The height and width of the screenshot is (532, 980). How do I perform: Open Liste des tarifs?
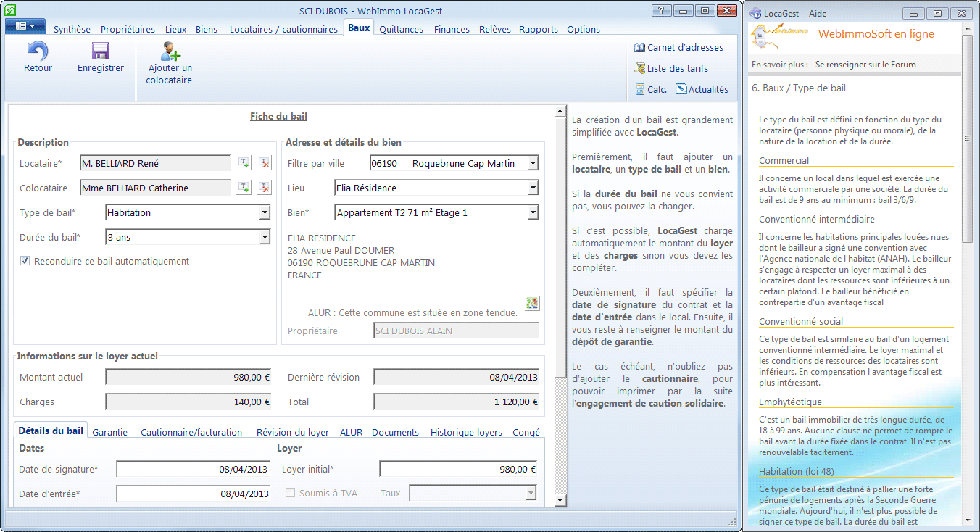pyautogui.click(x=671, y=69)
